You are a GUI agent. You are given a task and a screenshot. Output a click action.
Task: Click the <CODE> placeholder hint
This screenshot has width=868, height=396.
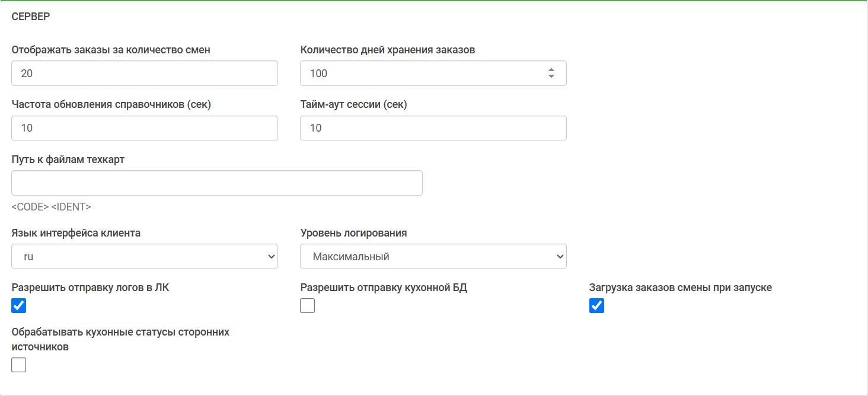pyautogui.click(x=30, y=207)
